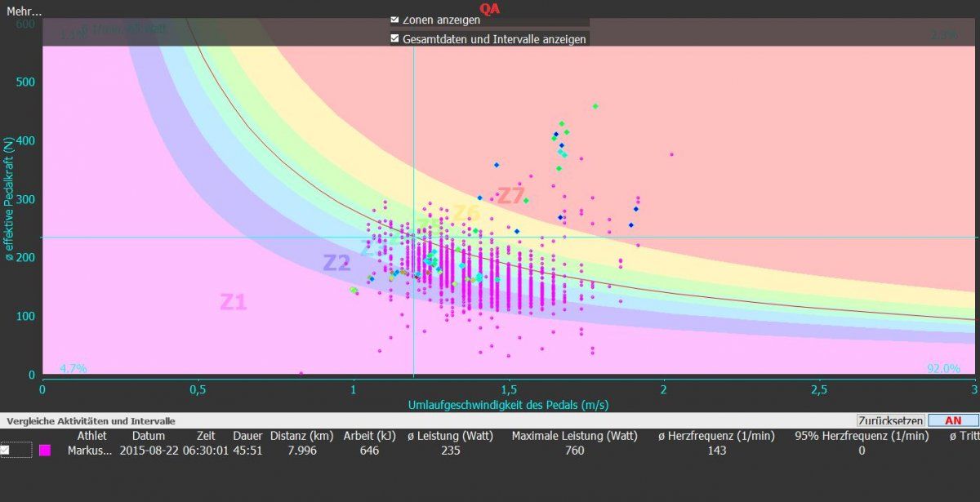The width and height of the screenshot is (980, 502).
Task: Toggle the Zonen anzeigen checkbox
Action: (395, 20)
